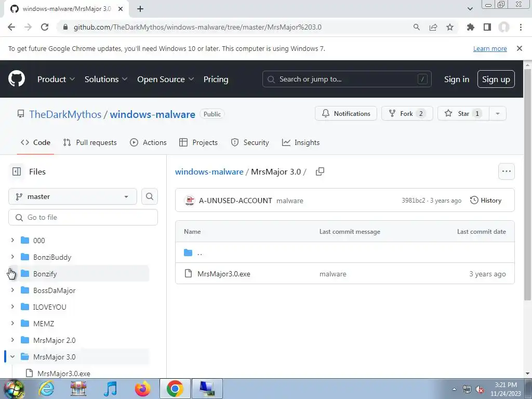
Task: Click Chrome icon in taskbar
Action: (175, 389)
